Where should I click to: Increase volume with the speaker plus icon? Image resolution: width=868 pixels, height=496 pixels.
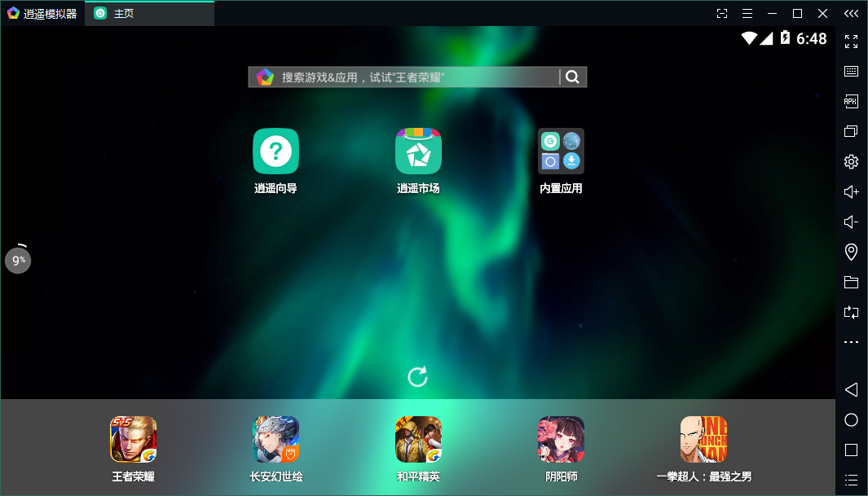[x=851, y=191]
